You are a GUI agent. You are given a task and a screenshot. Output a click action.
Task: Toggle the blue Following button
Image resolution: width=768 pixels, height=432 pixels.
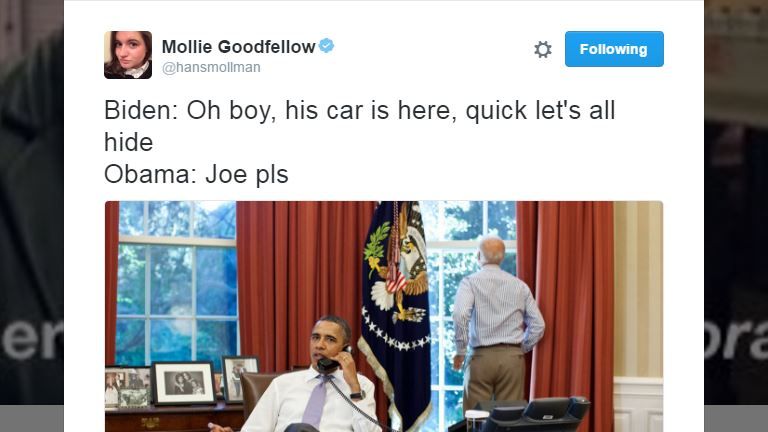pos(614,49)
